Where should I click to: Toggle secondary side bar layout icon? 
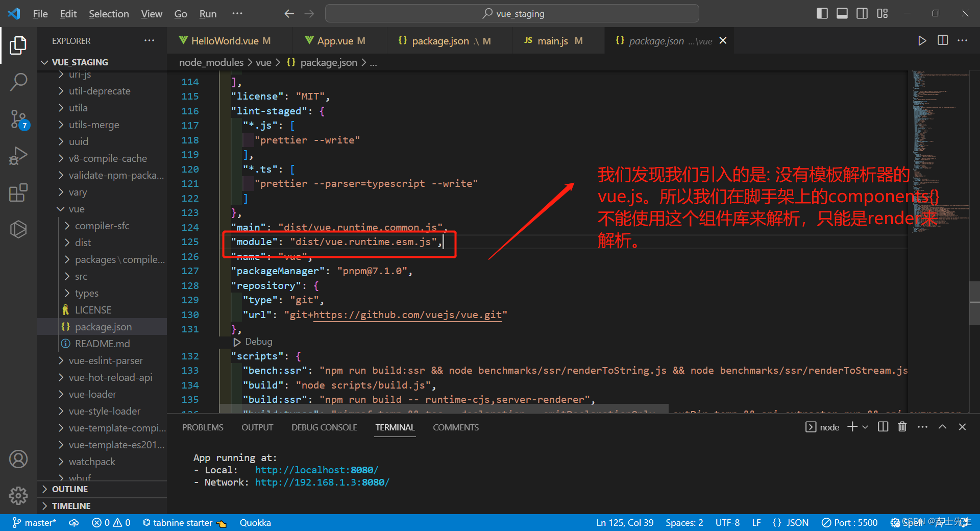862,14
